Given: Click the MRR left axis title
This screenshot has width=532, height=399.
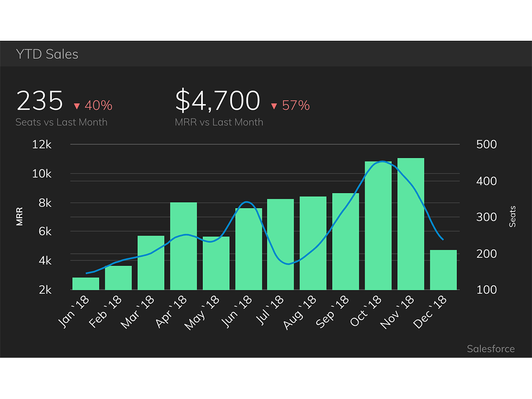Looking at the screenshot, I should click(20, 217).
